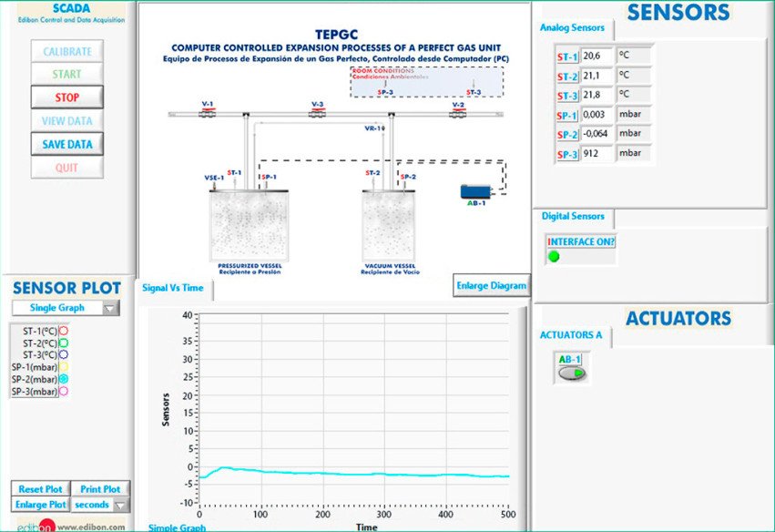Click the ST-1 temperature value field
Screen dimensions: 775x532
[597, 56]
